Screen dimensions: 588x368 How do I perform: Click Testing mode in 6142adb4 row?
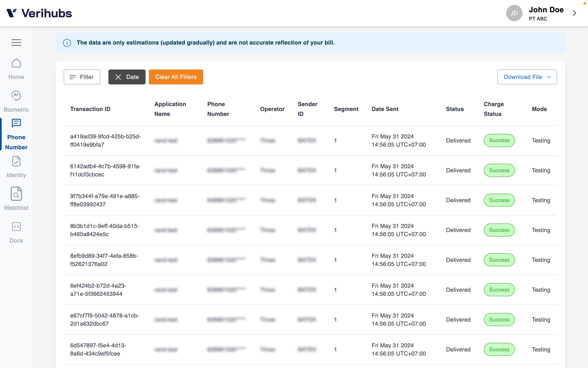(541, 170)
